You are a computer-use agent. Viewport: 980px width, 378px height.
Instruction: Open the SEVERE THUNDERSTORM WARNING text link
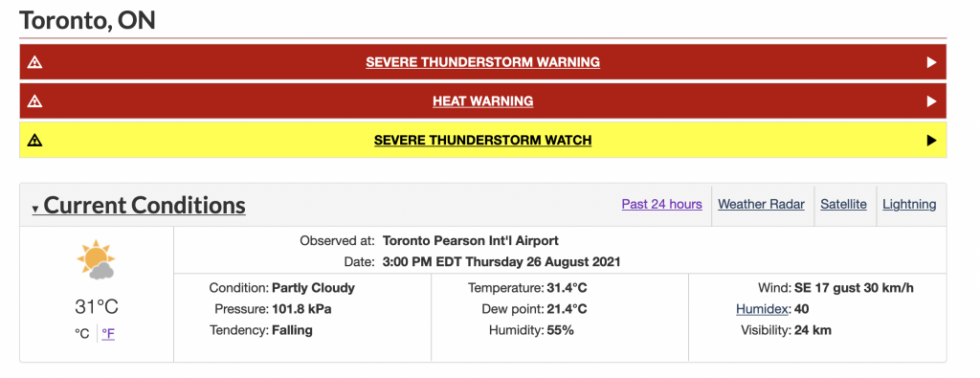click(x=483, y=62)
